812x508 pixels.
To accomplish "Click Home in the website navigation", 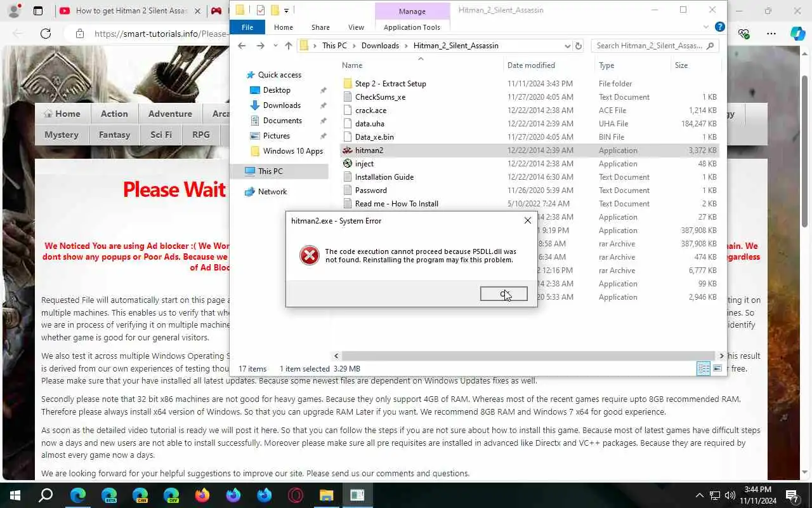I will click(x=62, y=114).
